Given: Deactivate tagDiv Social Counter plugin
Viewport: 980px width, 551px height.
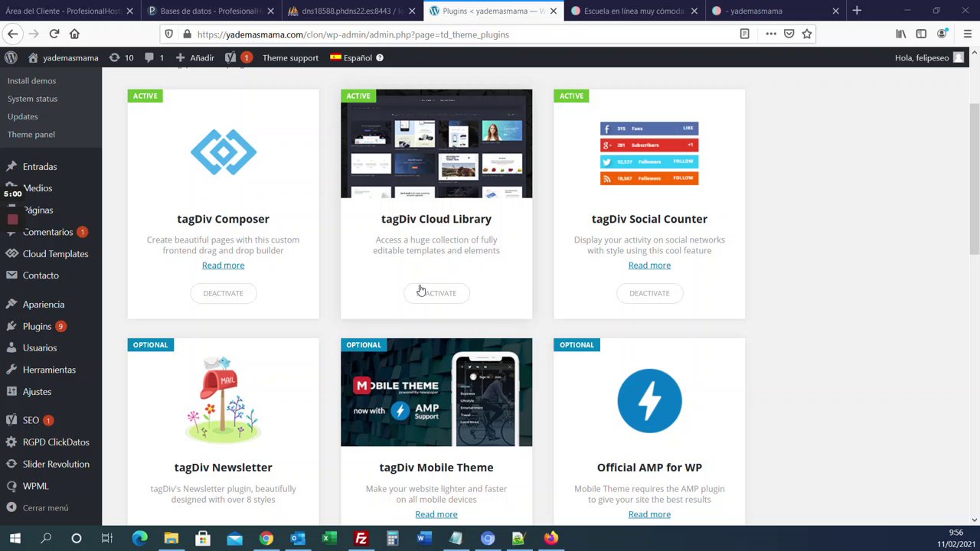Looking at the screenshot, I should [649, 293].
